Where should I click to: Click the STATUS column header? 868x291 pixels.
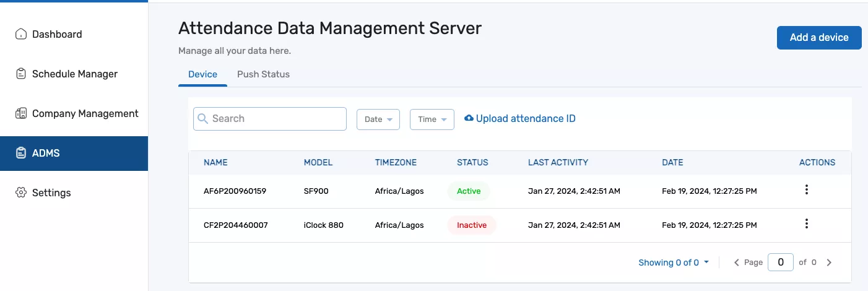pos(472,163)
